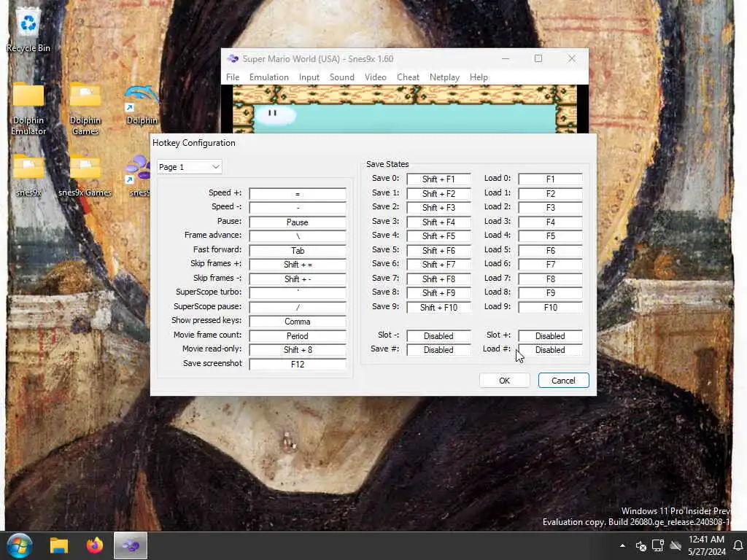Select the snes9x shortcut desktop icon
This screenshot has width=747, height=560.
[x=138, y=175]
